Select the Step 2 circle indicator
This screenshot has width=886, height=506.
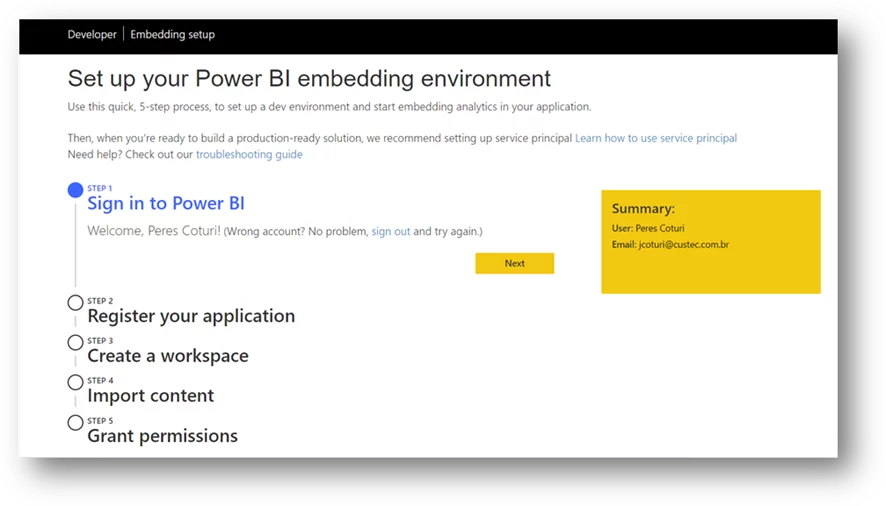click(x=75, y=302)
